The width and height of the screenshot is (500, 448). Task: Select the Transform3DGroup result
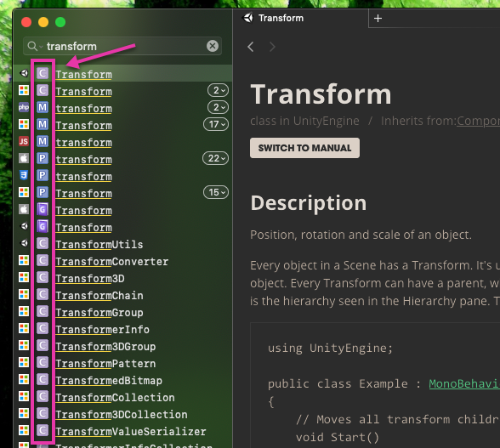click(x=105, y=346)
